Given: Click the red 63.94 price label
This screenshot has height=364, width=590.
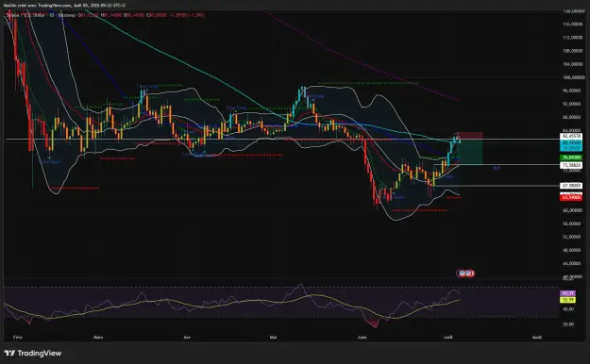Looking at the screenshot, I should point(571,197).
